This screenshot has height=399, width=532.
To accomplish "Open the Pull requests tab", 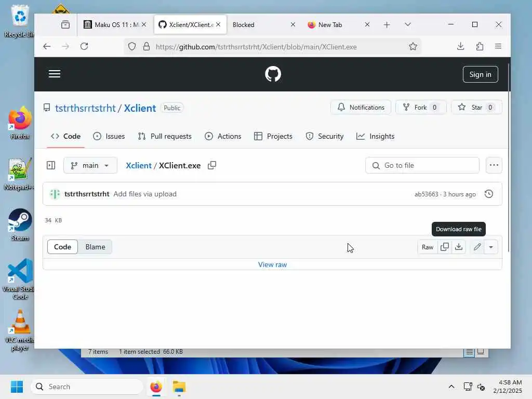I will pyautogui.click(x=165, y=136).
